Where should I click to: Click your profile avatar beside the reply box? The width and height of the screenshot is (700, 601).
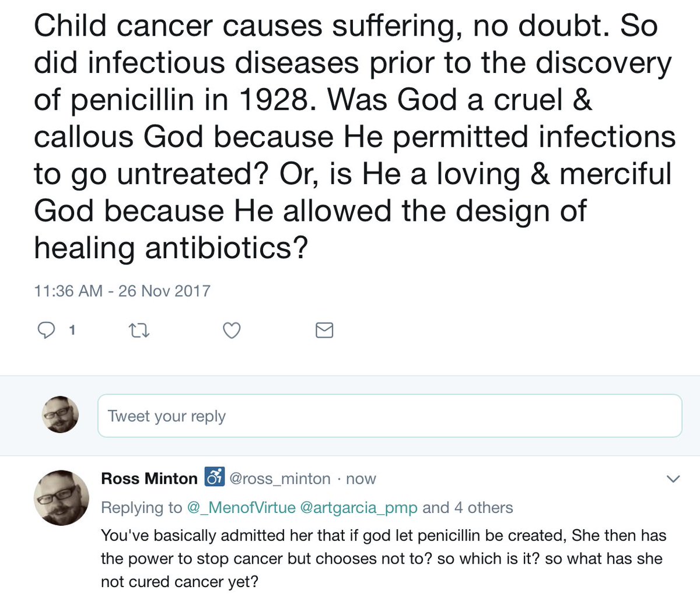coord(61,414)
